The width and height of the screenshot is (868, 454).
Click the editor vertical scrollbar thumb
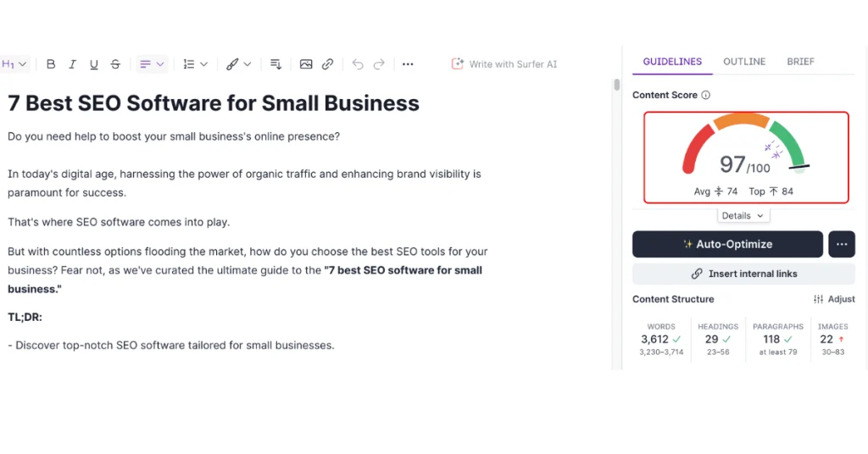(x=617, y=85)
